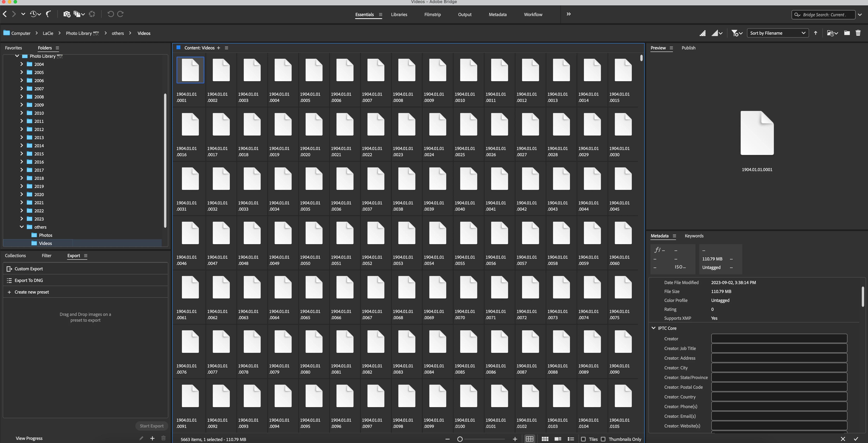Toggle ascending sort order arrow
The height and width of the screenshot is (443, 868).
click(815, 33)
